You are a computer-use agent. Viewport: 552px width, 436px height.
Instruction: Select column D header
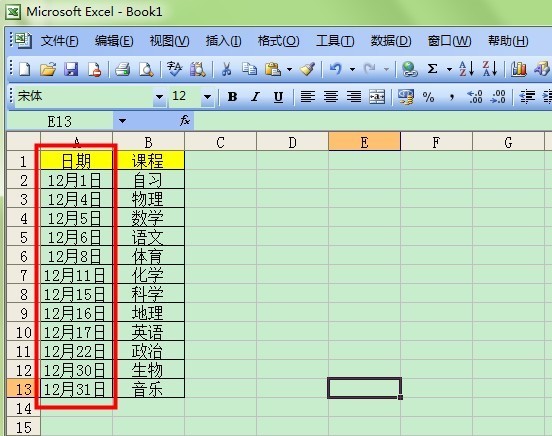click(292, 142)
